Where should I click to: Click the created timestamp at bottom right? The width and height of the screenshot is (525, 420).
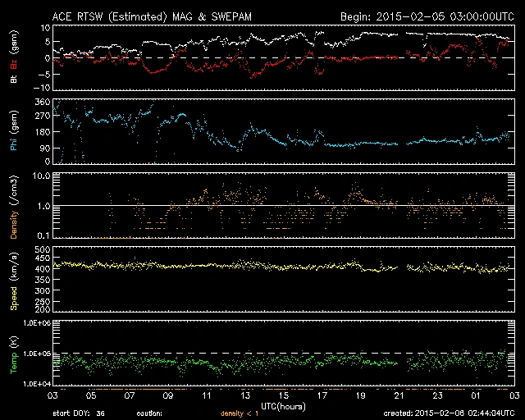point(453,413)
